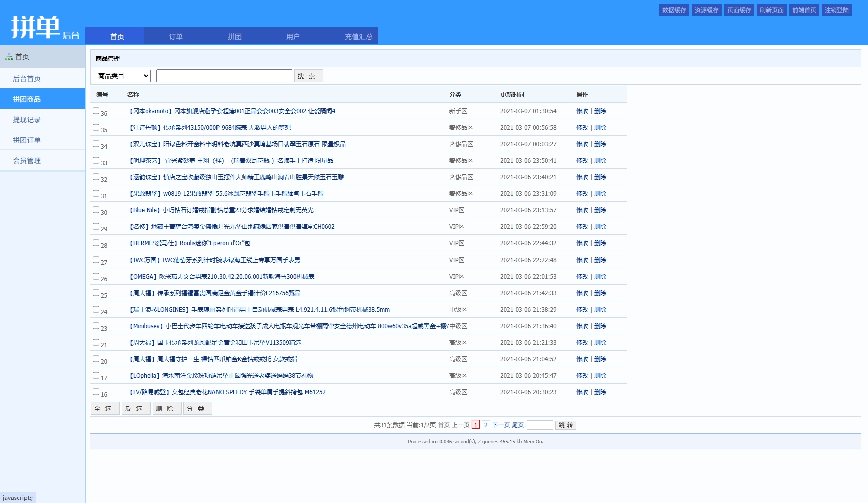Viewport: 868px width, 503px height.
Task: Go to page 2 in pagination
Action: click(486, 425)
